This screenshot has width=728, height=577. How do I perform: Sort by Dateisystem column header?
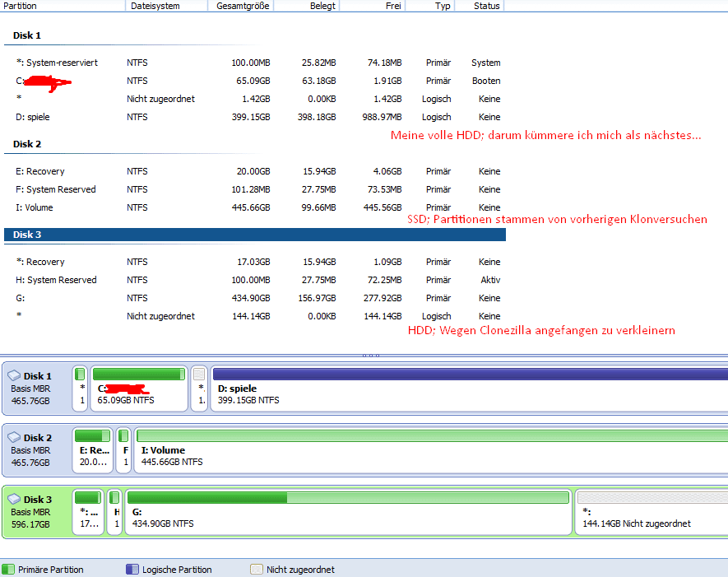coord(166,6)
